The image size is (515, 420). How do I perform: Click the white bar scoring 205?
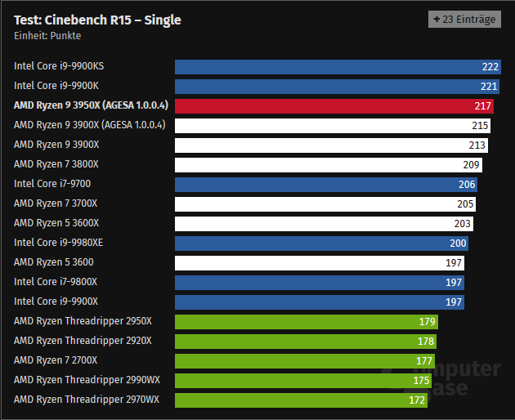[x=325, y=204]
